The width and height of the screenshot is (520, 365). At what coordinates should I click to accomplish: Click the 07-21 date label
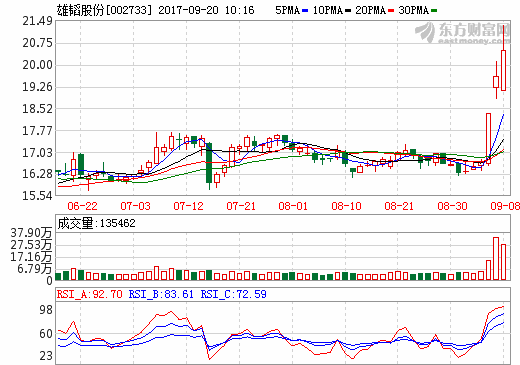[241, 206]
